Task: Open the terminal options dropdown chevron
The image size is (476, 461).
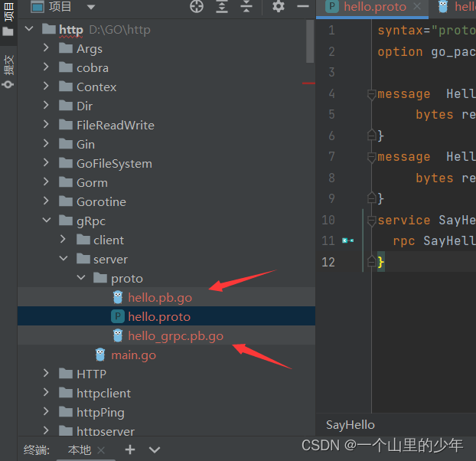Action: [155, 450]
